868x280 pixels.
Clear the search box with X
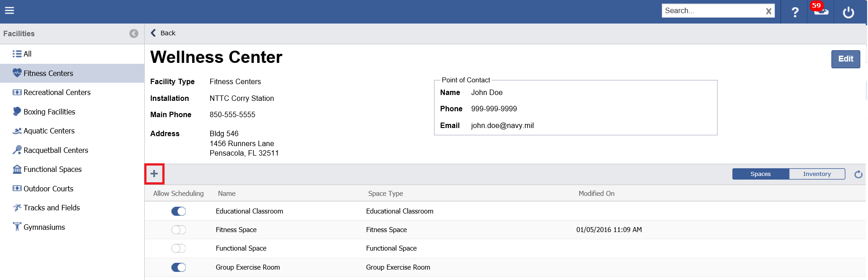768,11
